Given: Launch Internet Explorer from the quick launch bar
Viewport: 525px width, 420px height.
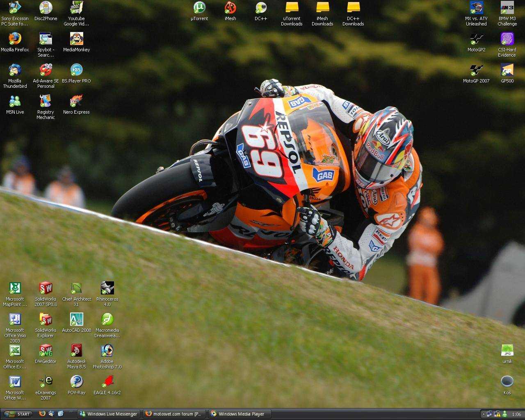Looking at the screenshot, I should point(61,414).
